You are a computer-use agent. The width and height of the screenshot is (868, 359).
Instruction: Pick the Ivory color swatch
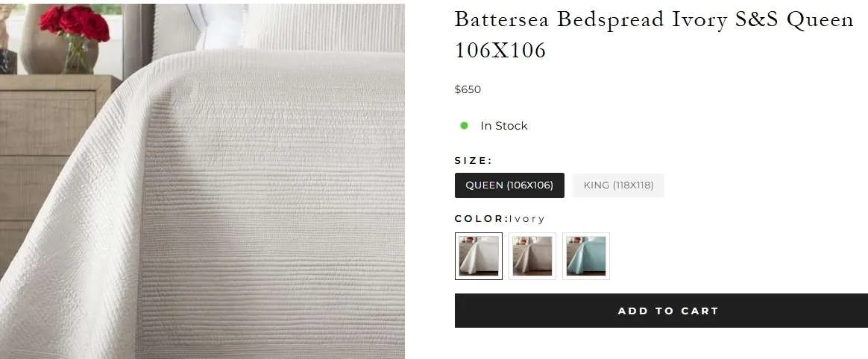479,256
